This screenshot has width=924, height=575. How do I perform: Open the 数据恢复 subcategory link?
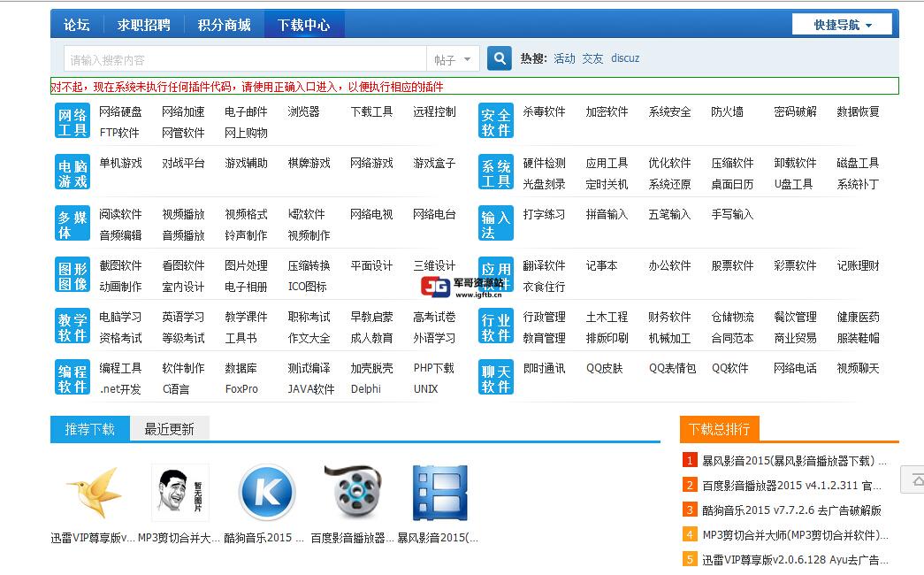pyautogui.click(x=858, y=111)
